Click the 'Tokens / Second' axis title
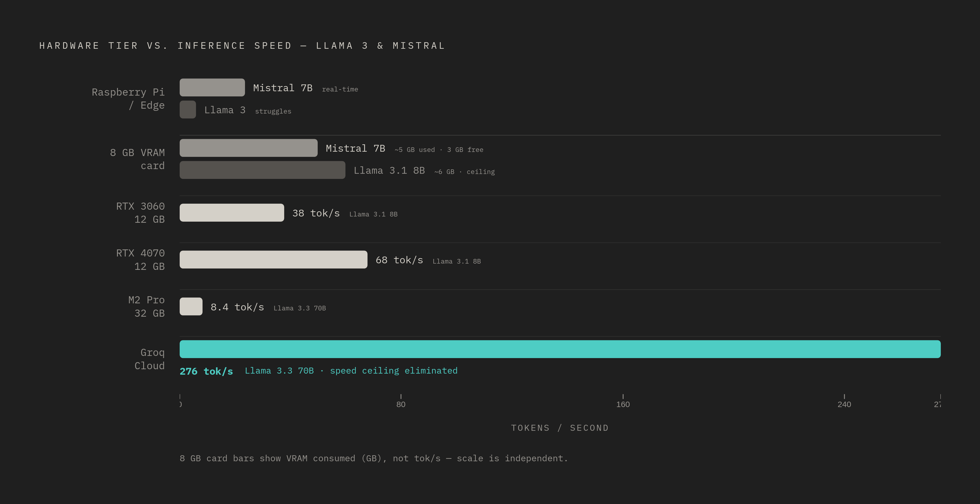This screenshot has height=504, width=980. pos(560,428)
